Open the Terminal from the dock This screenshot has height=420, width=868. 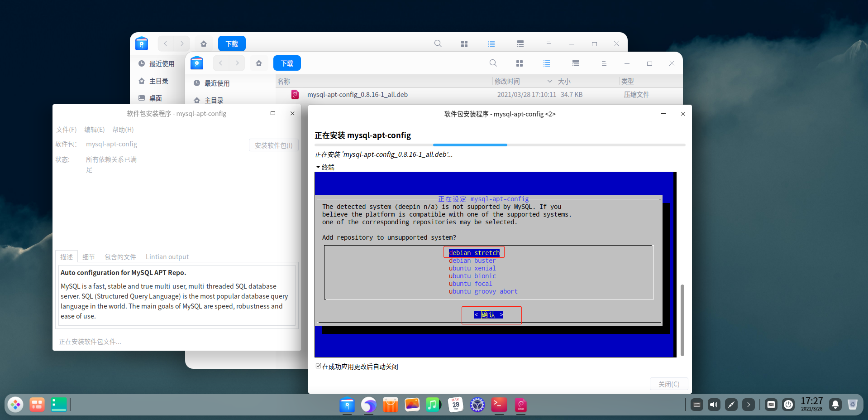pos(499,405)
